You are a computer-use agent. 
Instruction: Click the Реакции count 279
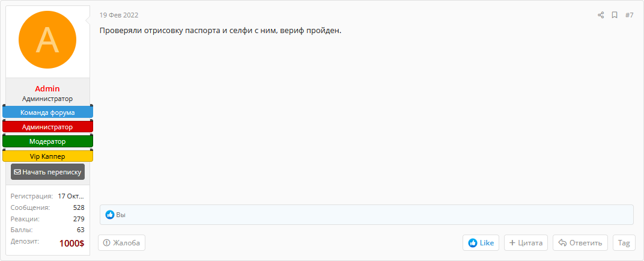pos(79,219)
